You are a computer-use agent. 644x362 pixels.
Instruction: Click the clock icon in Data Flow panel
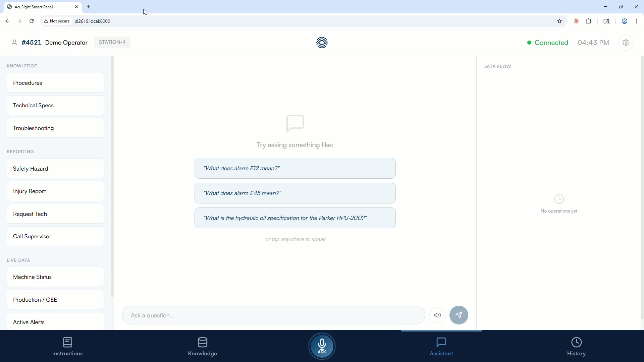coord(559,199)
